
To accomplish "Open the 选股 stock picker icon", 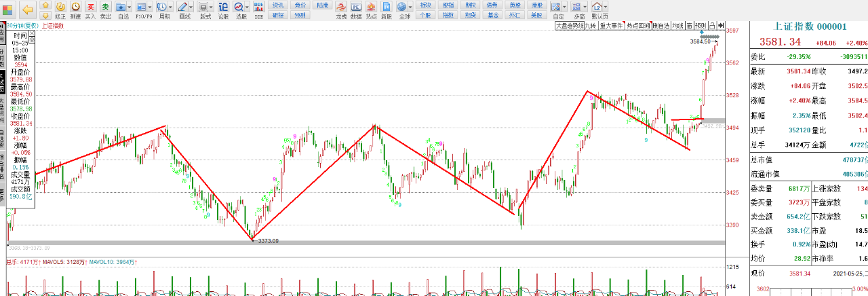I will [x=239, y=7].
